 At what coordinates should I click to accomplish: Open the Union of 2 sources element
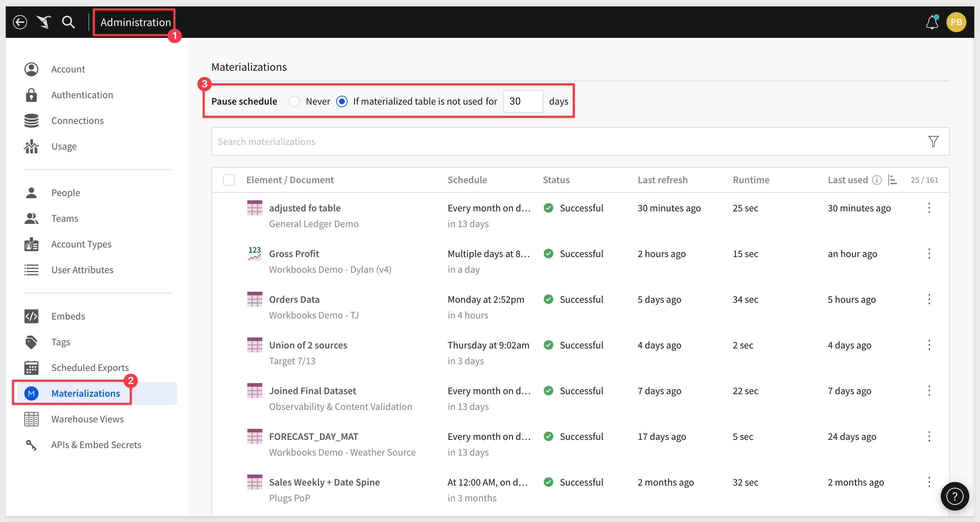point(308,345)
